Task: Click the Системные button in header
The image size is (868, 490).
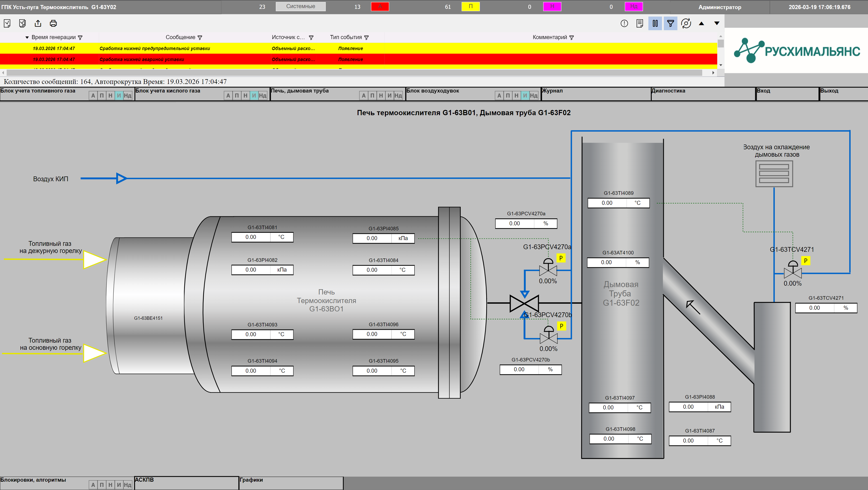Action: coord(301,6)
